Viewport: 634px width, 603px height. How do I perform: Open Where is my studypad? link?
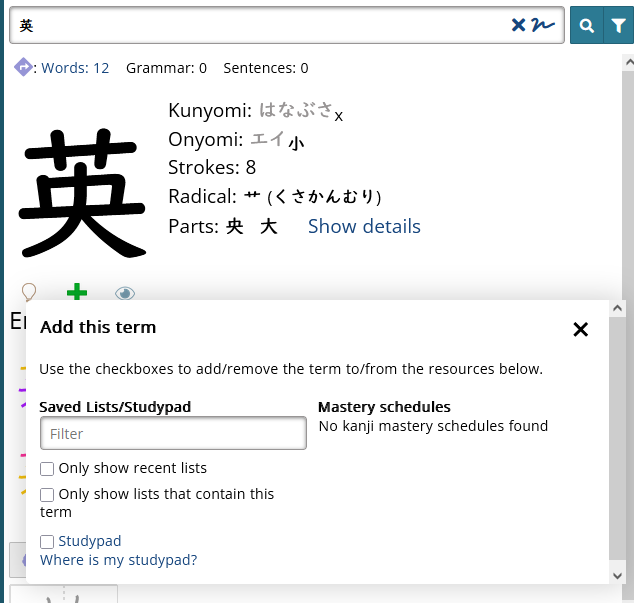tap(118, 560)
